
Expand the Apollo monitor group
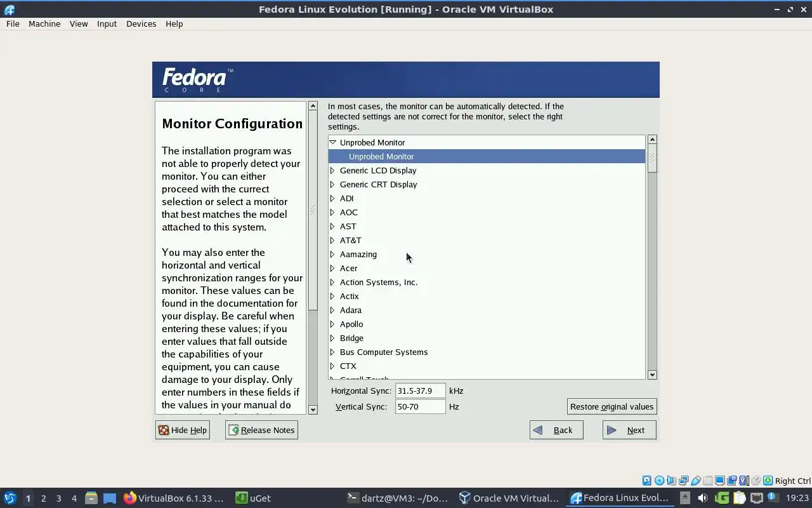332,324
